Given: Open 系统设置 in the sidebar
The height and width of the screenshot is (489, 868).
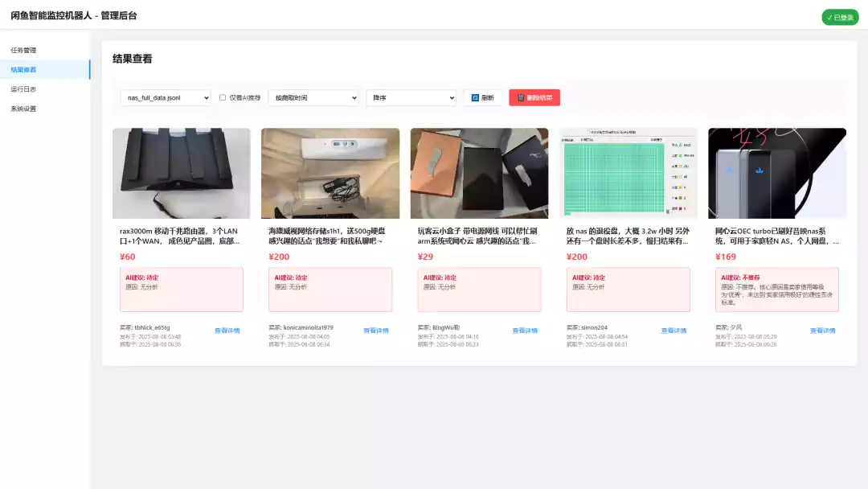Looking at the screenshot, I should pos(24,109).
